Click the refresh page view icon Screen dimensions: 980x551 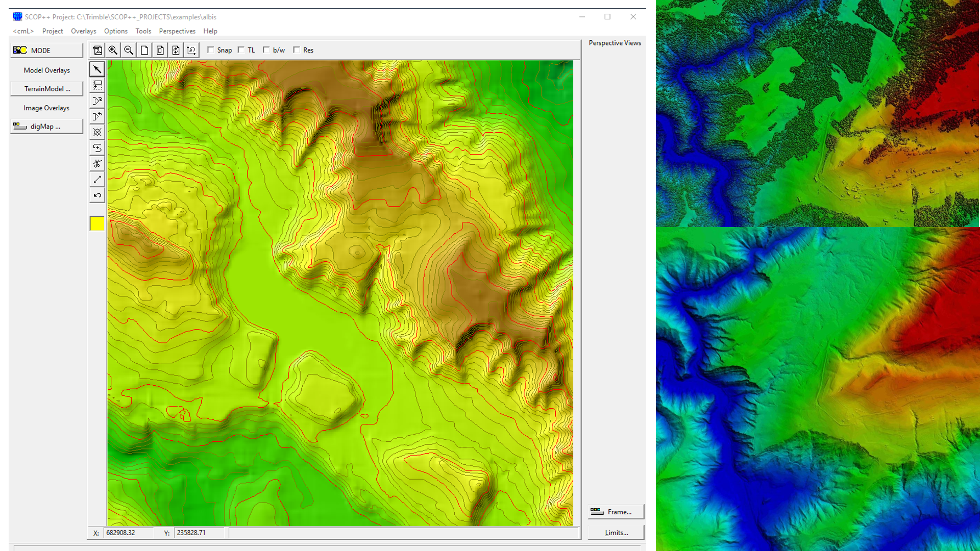176,50
